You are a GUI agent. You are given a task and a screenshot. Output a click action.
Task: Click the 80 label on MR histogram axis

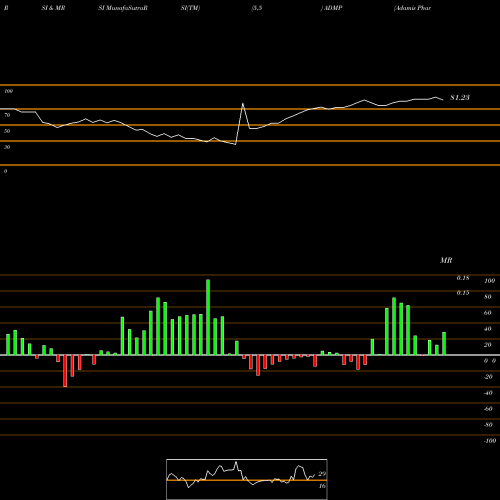488,297
